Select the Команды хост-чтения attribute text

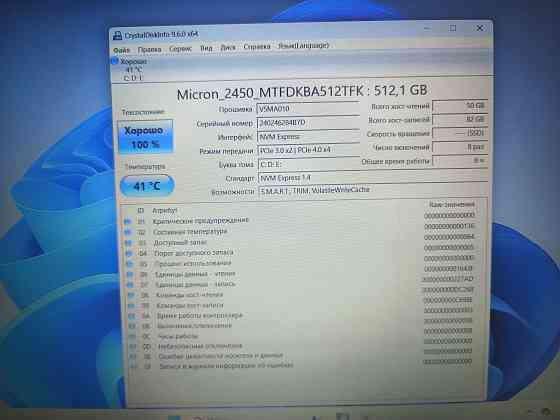tap(190, 295)
